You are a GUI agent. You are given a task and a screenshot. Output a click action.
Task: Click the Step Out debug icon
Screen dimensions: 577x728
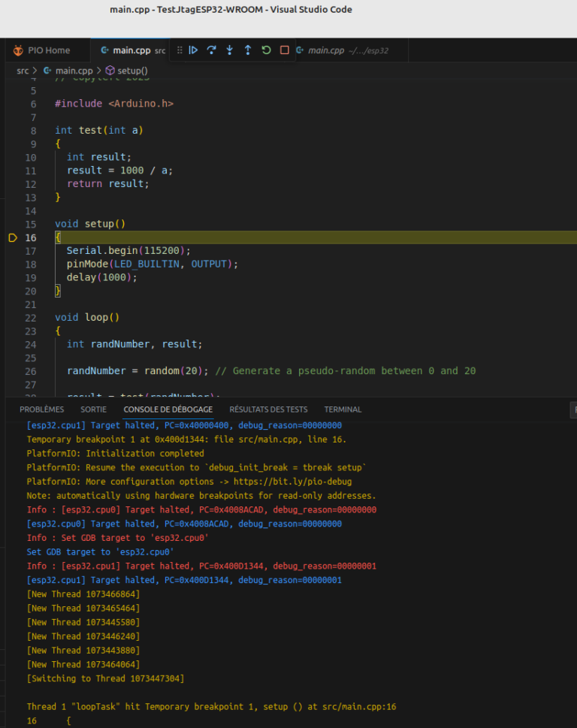248,50
